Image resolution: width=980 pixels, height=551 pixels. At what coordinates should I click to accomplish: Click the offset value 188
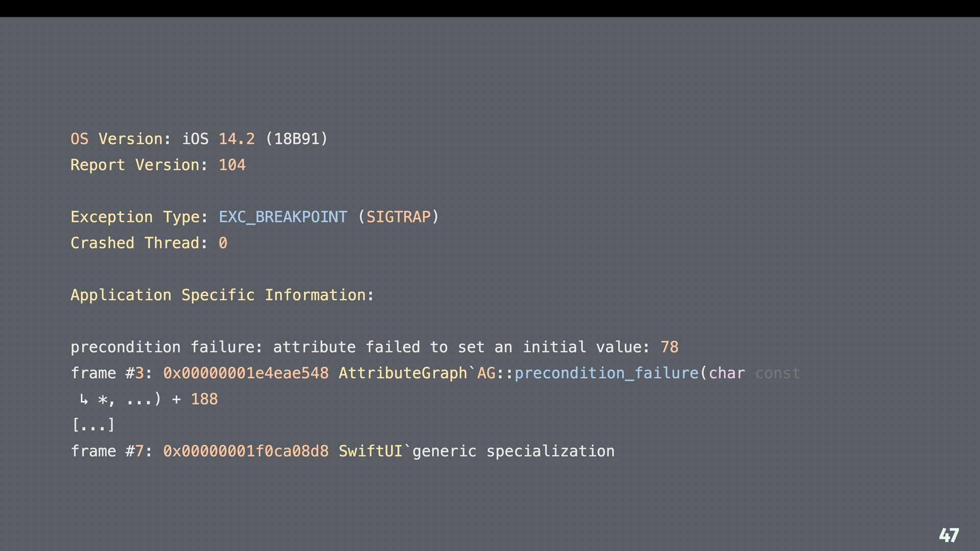(x=204, y=399)
